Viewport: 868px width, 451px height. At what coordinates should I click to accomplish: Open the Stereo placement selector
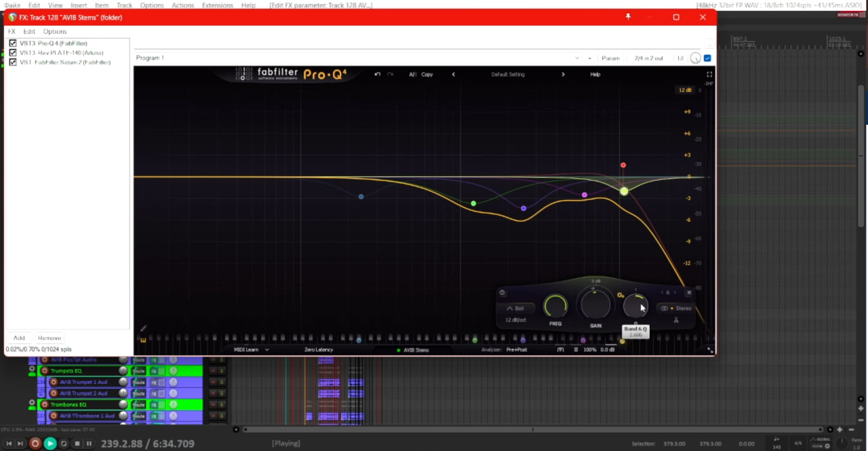(676, 309)
